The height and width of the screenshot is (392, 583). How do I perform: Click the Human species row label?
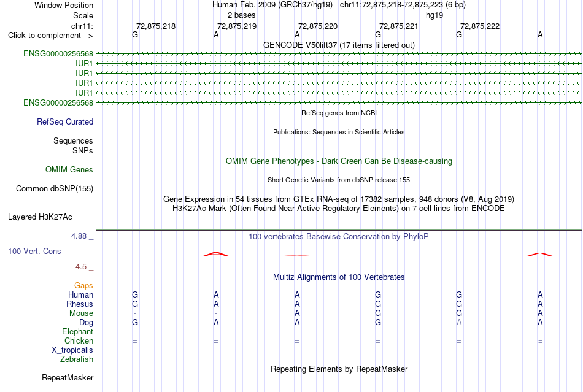[80, 295]
